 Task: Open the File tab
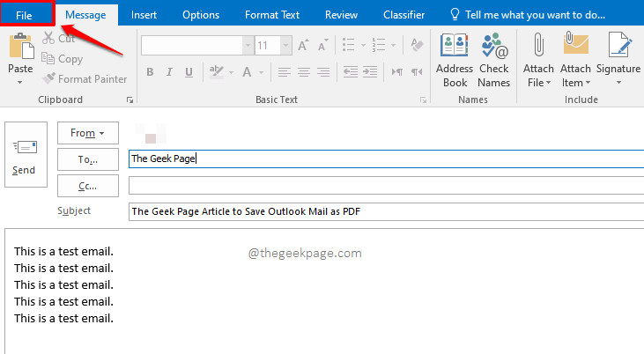24,15
